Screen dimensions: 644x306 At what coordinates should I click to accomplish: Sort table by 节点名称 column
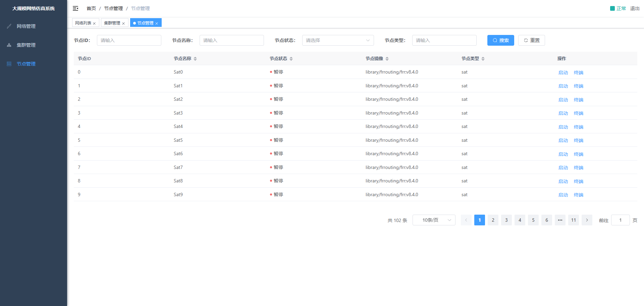coord(195,59)
